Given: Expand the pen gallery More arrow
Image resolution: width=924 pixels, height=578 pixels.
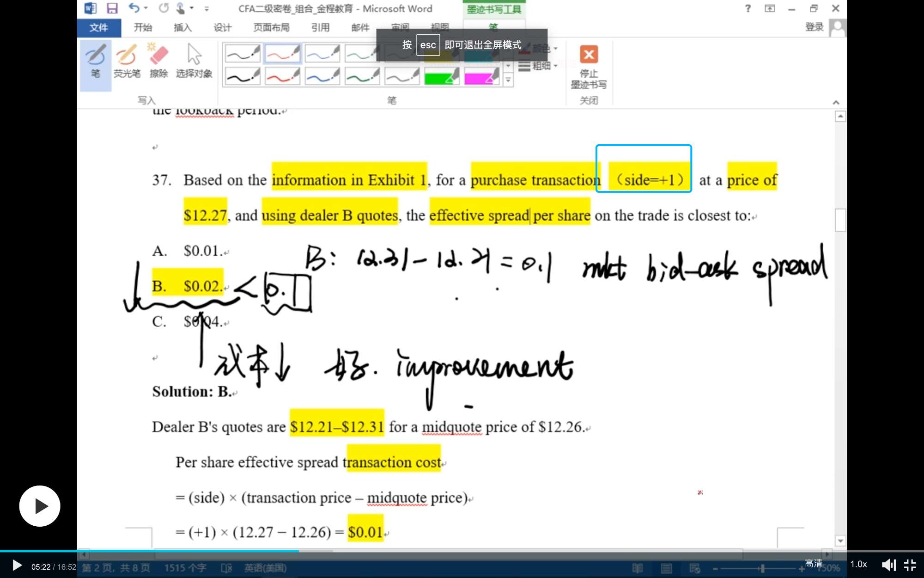Looking at the screenshot, I should tap(508, 80).
